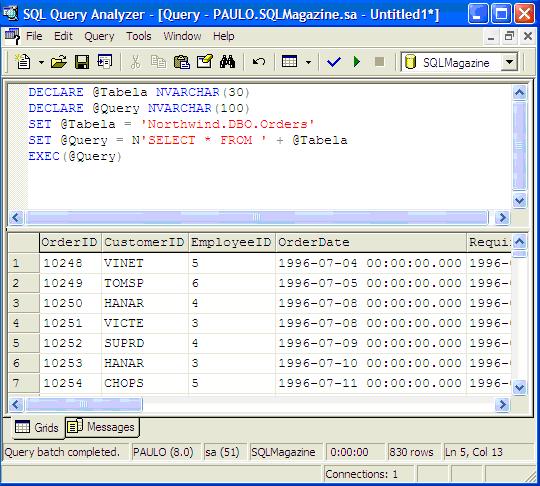Click the Paste clipboard icon
540x486 pixels.
[181, 62]
